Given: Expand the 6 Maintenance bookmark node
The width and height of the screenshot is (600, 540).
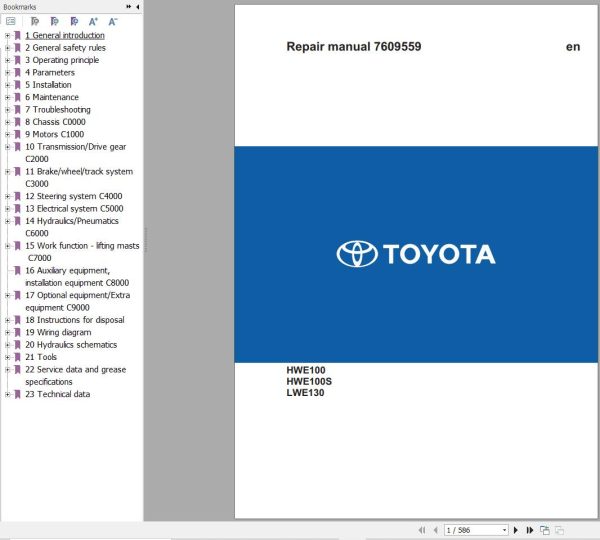Looking at the screenshot, I should pos(7,97).
